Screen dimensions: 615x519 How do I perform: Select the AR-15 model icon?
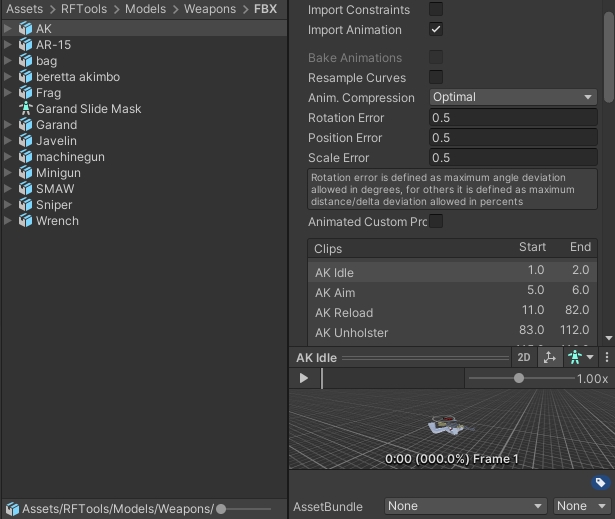(25, 45)
